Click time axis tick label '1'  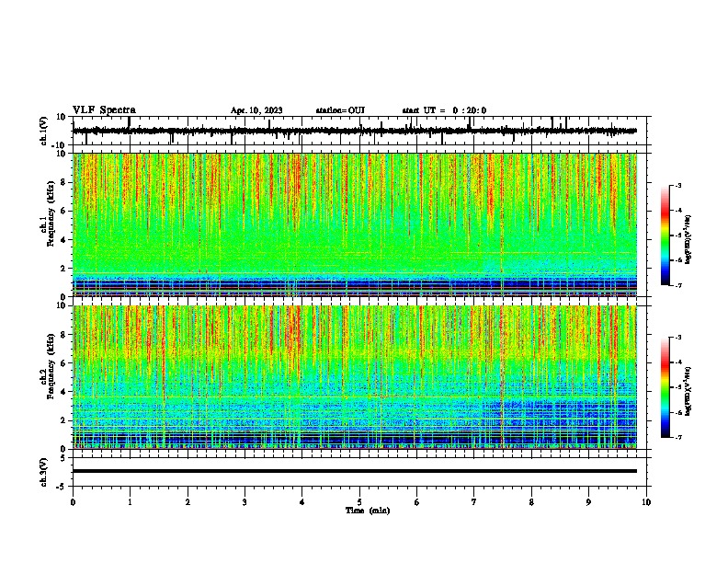point(130,501)
